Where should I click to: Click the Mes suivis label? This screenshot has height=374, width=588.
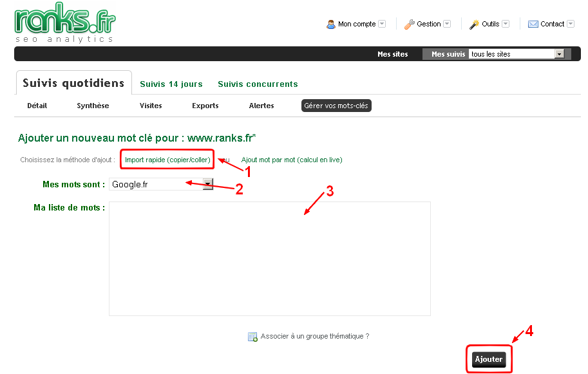448,54
